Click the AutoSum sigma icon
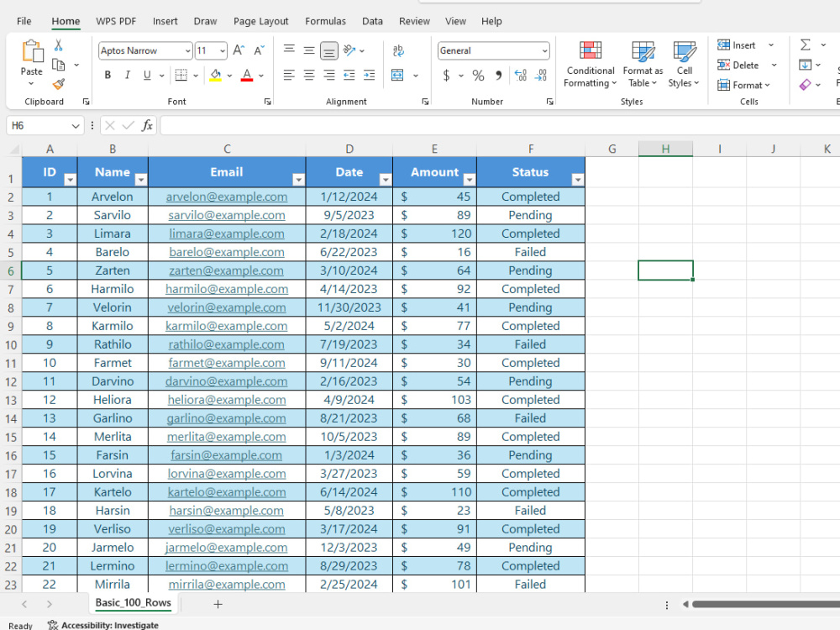 pyautogui.click(x=806, y=45)
